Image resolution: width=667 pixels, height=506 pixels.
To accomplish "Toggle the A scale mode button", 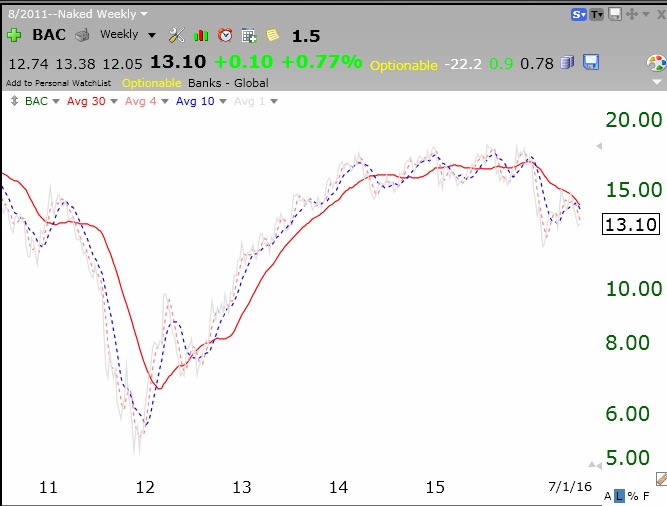I will pyautogui.click(x=607, y=496).
